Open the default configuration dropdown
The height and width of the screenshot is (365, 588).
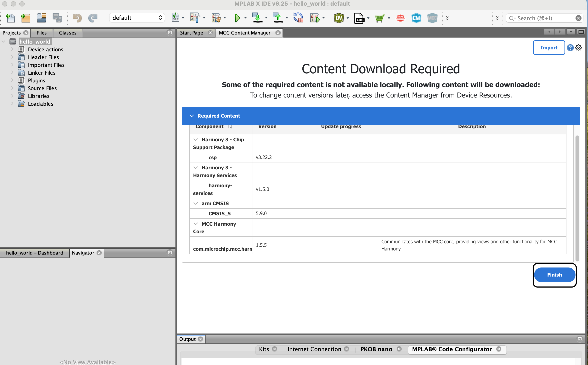point(136,18)
